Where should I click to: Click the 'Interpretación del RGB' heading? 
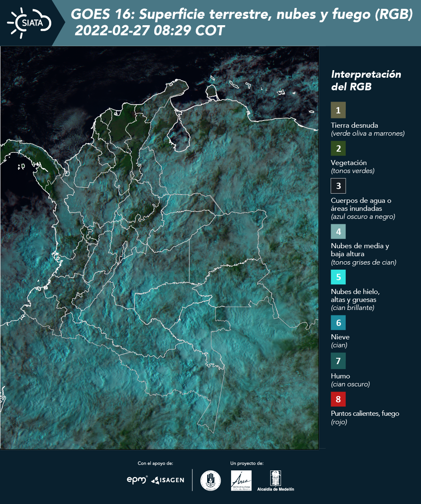click(x=366, y=81)
